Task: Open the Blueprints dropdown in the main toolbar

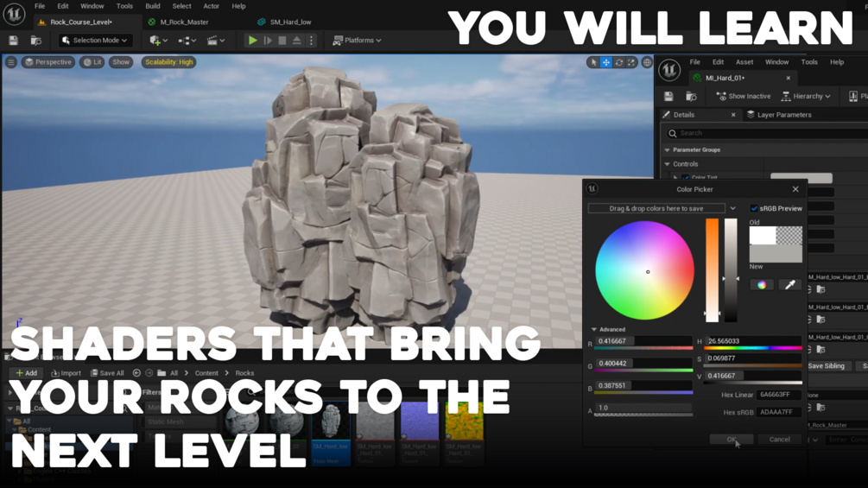Action: tap(187, 41)
